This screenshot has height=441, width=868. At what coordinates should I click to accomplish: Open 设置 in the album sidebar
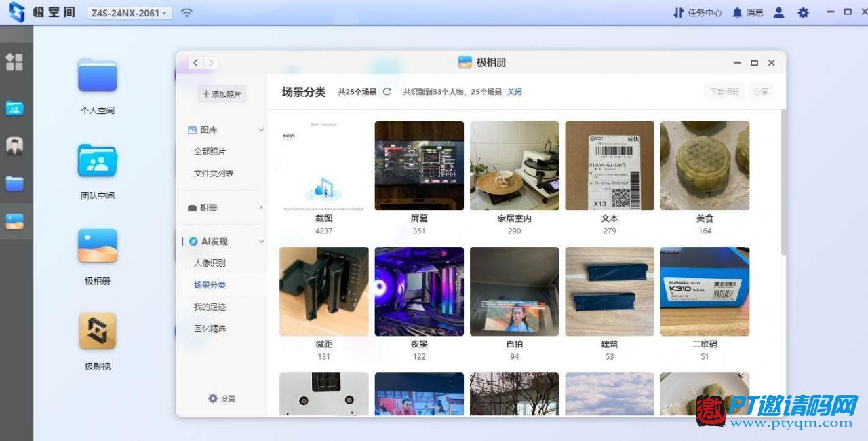point(222,398)
